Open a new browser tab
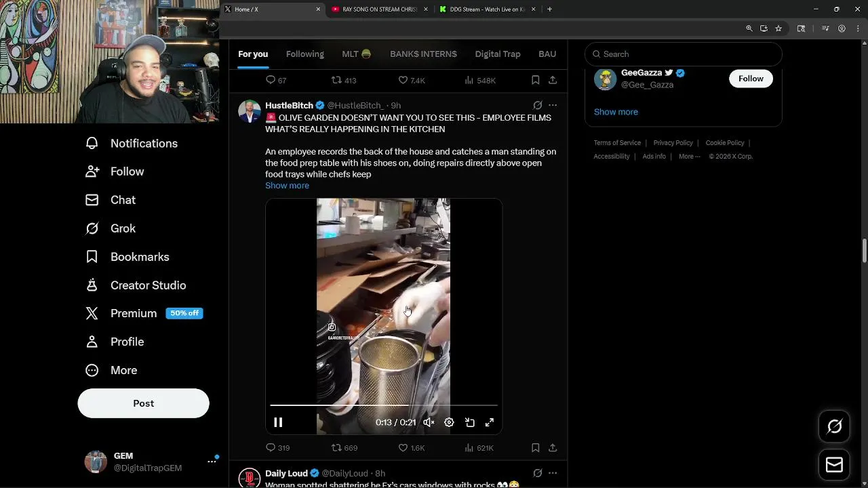The image size is (868, 488). (549, 9)
